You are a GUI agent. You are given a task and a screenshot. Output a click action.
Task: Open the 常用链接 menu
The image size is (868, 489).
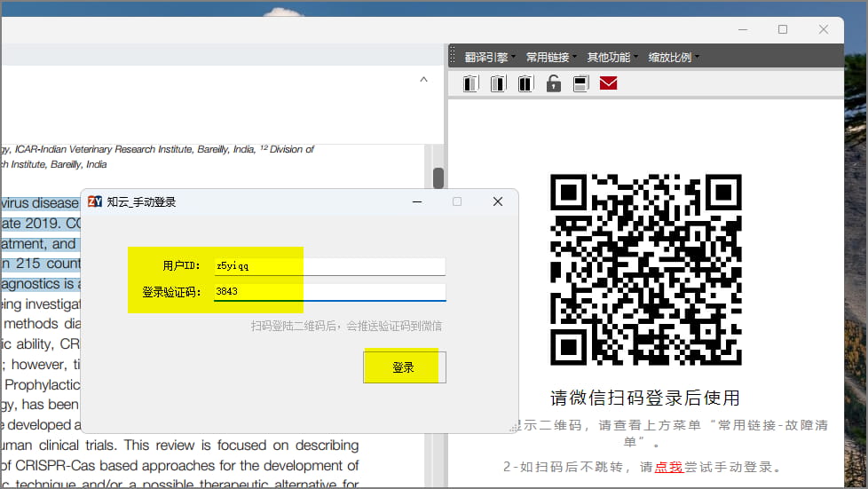point(551,57)
